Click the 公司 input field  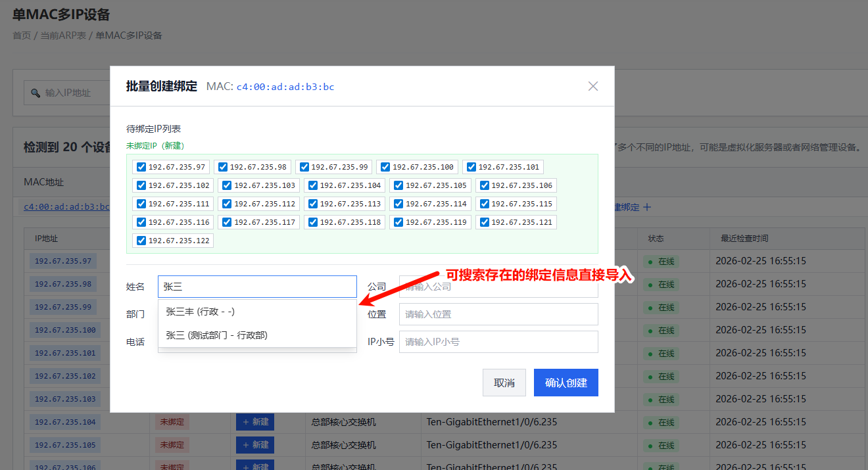(x=498, y=287)
